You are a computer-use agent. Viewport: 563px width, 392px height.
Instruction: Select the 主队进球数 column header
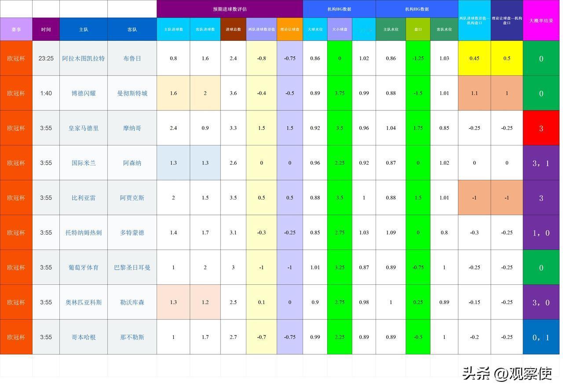pos(173,29)
